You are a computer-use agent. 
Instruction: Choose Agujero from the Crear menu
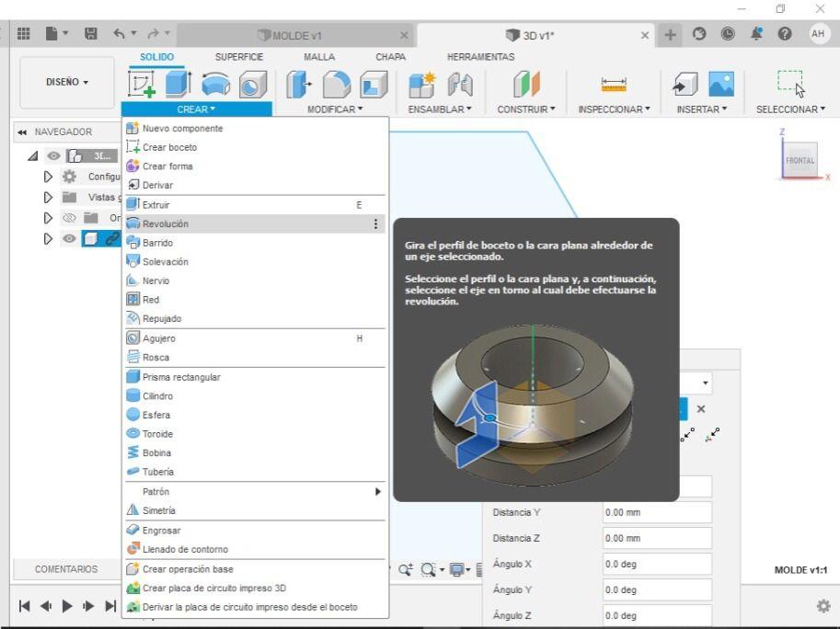tap(255, 338)
